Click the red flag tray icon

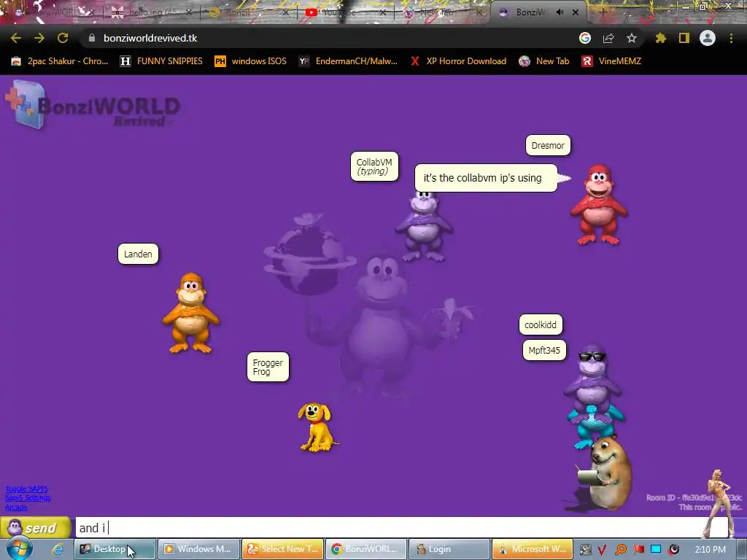coord(638,550)
